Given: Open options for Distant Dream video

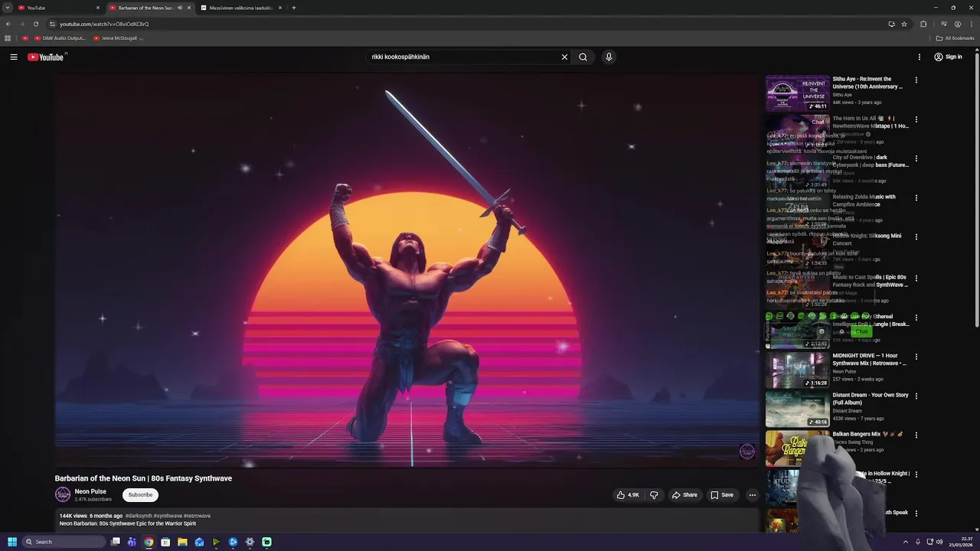Looking at the screenshot, I should point(916,396).
